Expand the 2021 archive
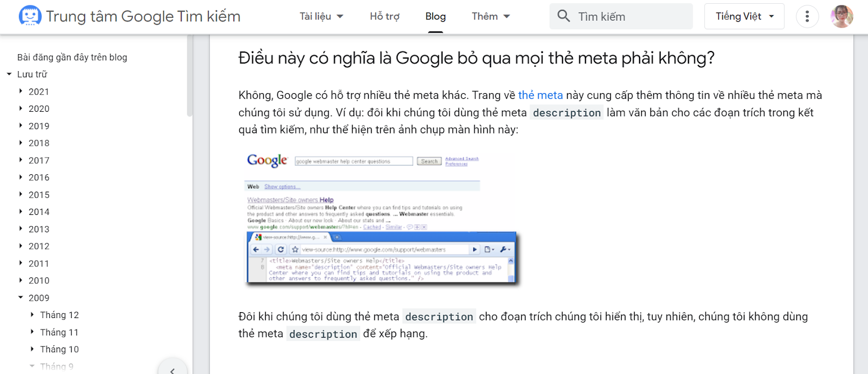The image size is (868, 374). click(x=21, y=91)
